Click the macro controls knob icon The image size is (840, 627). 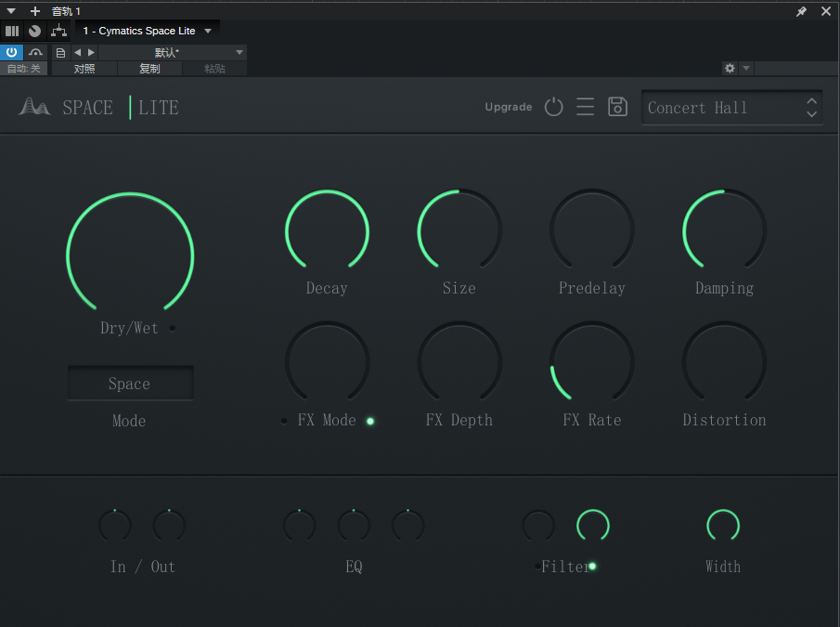pos(35,31)
